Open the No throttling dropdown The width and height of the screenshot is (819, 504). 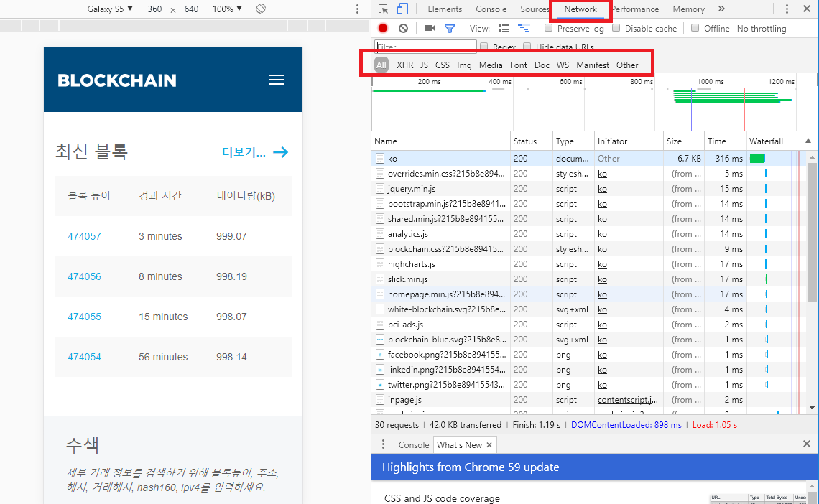(x=761, y=28)
